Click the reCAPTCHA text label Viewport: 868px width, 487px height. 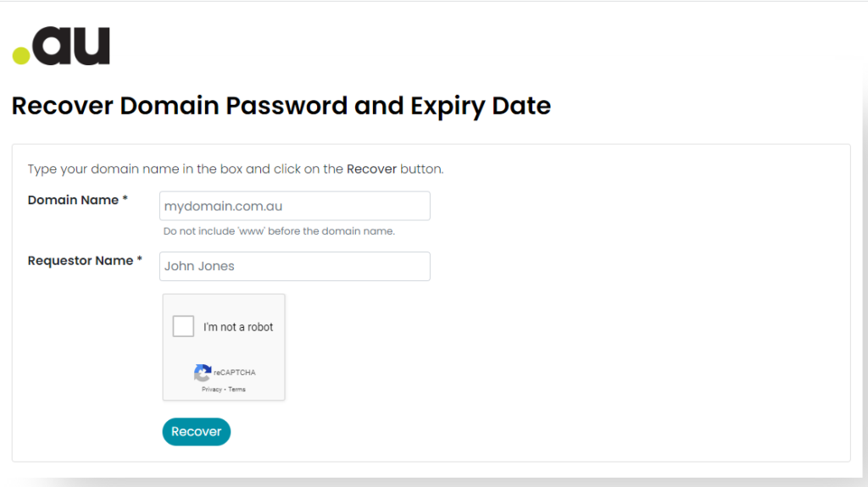pos(235,373)
